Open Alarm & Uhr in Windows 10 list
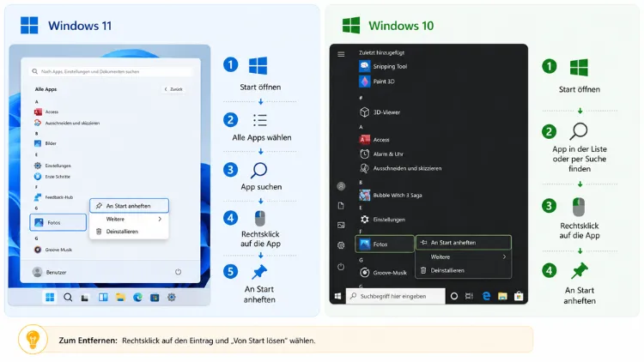The width and height of the screenshot is (644, 362). (x=381, y=154)
